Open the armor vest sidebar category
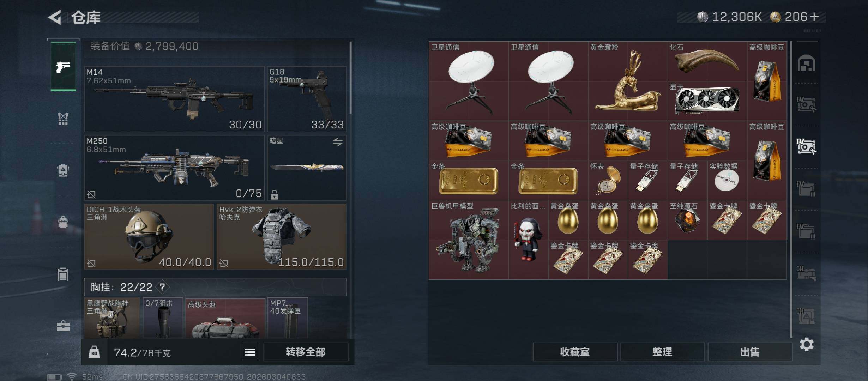Viewport: 868px width, 381px height. (63, 119)
